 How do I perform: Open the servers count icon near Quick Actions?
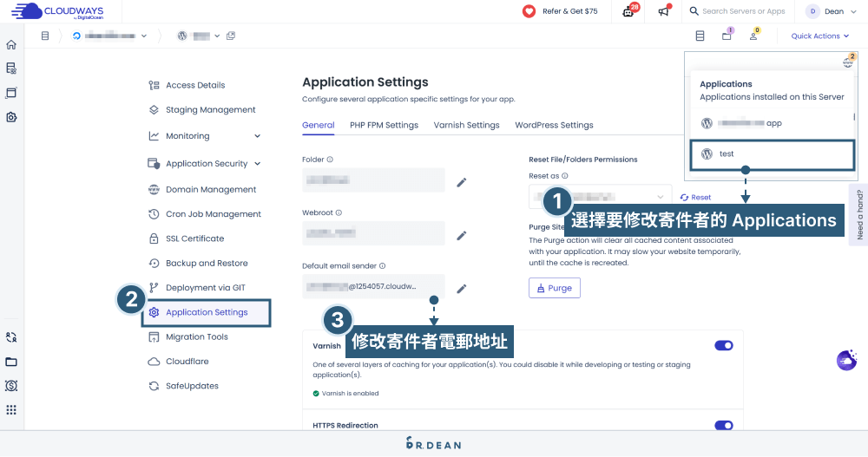click(700, 36)
